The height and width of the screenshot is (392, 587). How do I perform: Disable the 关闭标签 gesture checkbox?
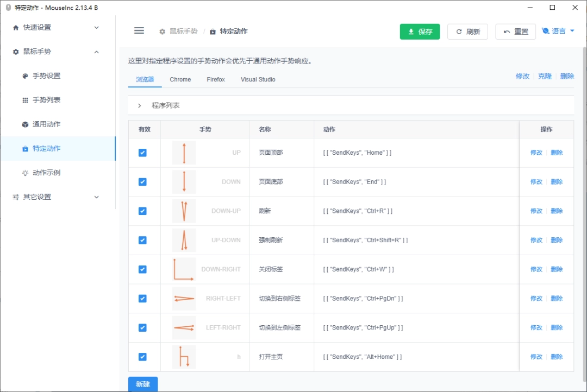point(142,269)
